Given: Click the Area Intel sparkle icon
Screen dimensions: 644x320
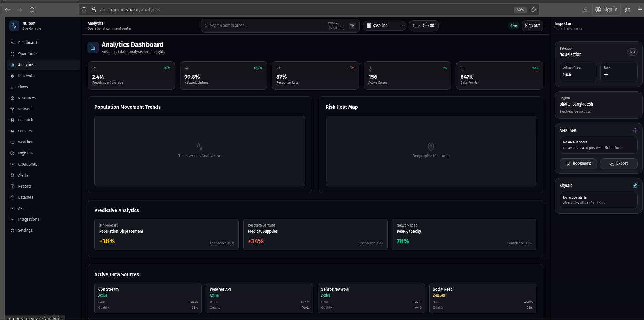Looking at the screenshot, I should 635,130.
